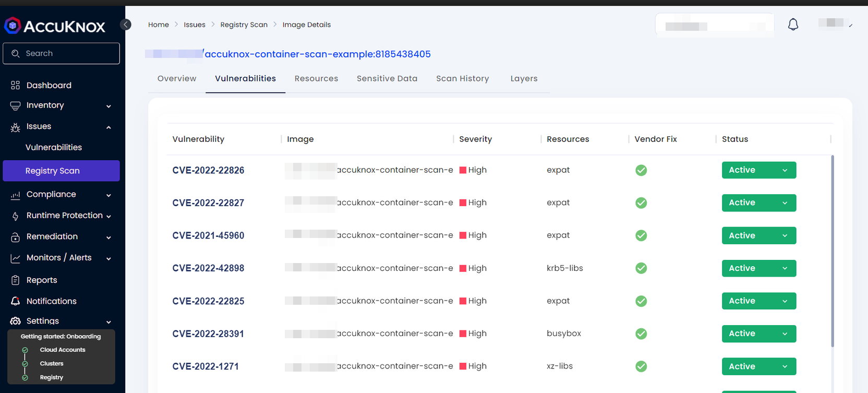The height and width of the screenshot is (393, 868).
Task: Click the Reports clipboard icon
Action: [15, 280]
